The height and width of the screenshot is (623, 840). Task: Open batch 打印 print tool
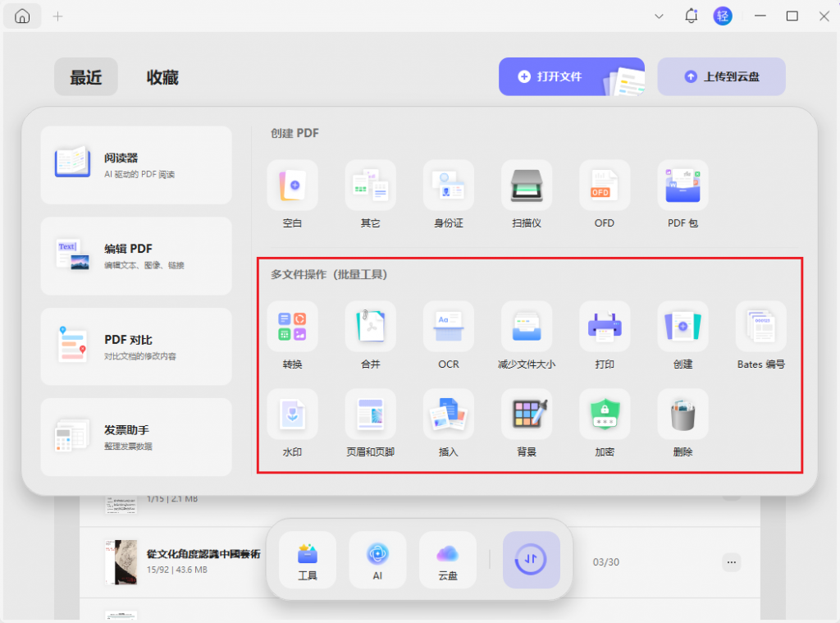(x=605, y=326)
